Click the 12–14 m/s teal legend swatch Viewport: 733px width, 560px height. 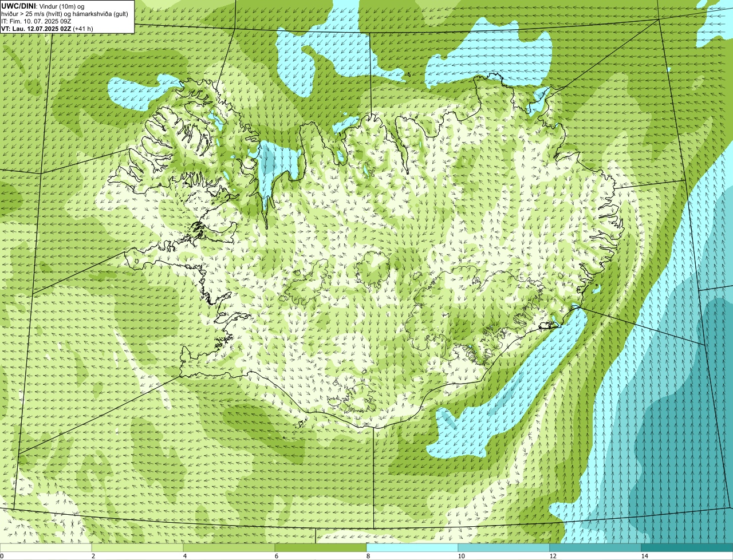click(596, 547)
